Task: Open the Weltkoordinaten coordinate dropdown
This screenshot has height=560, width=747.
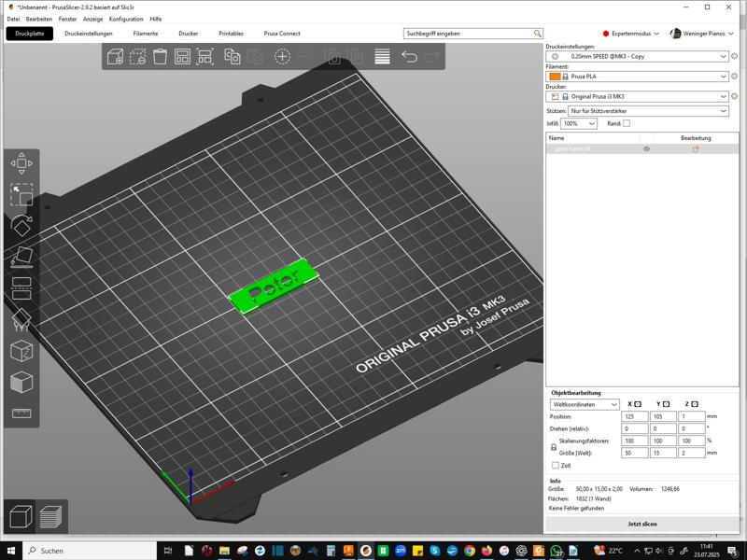Action: tap(585, 405)
